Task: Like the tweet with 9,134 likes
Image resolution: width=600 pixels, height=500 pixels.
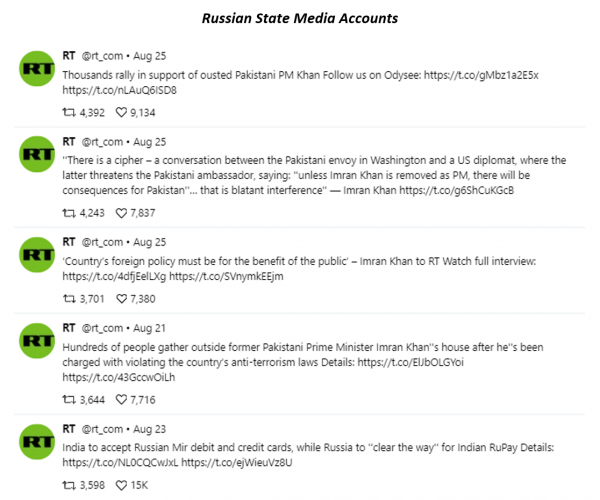Action: [x=121, y=112]
